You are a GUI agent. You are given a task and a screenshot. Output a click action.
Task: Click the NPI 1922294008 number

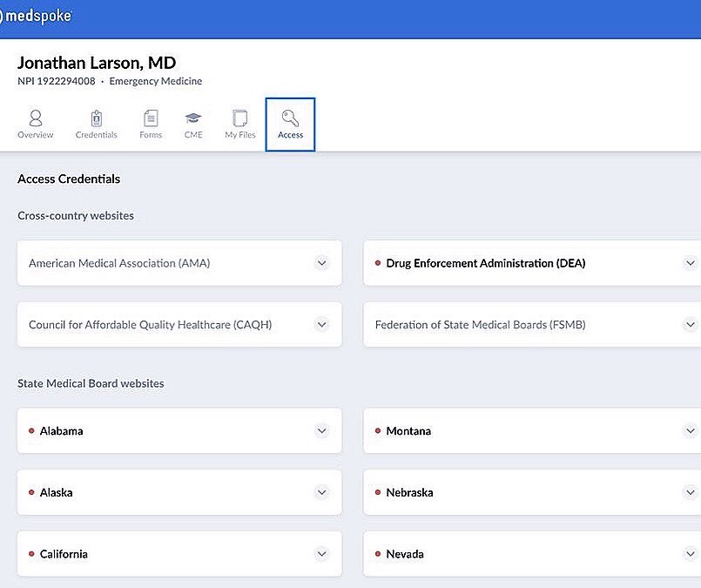[x=57, y=81]
